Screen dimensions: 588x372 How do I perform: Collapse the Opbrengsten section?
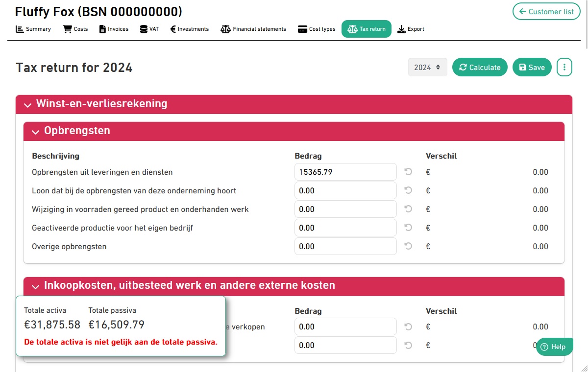click(36, 132)
